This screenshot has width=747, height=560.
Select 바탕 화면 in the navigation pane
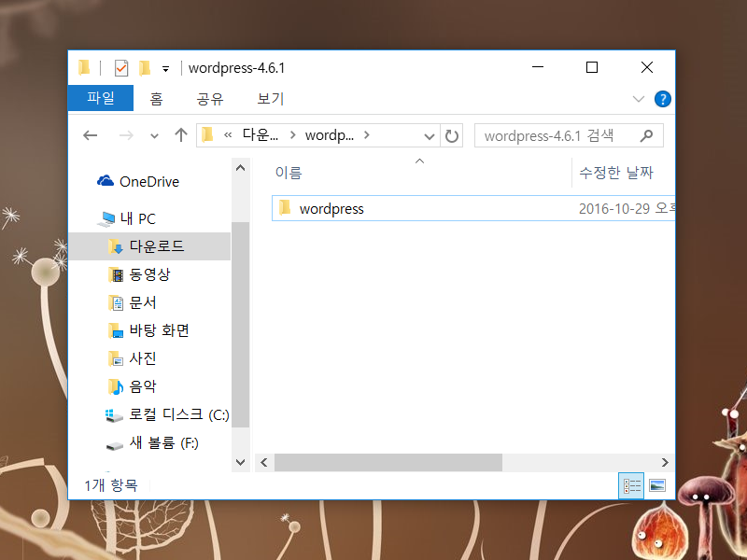coord(159,330)
